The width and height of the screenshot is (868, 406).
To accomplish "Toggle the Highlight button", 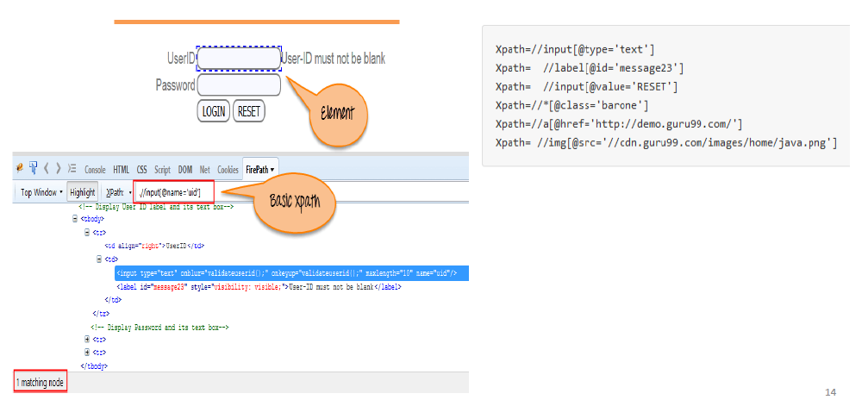I will click(x=83, y=192).
